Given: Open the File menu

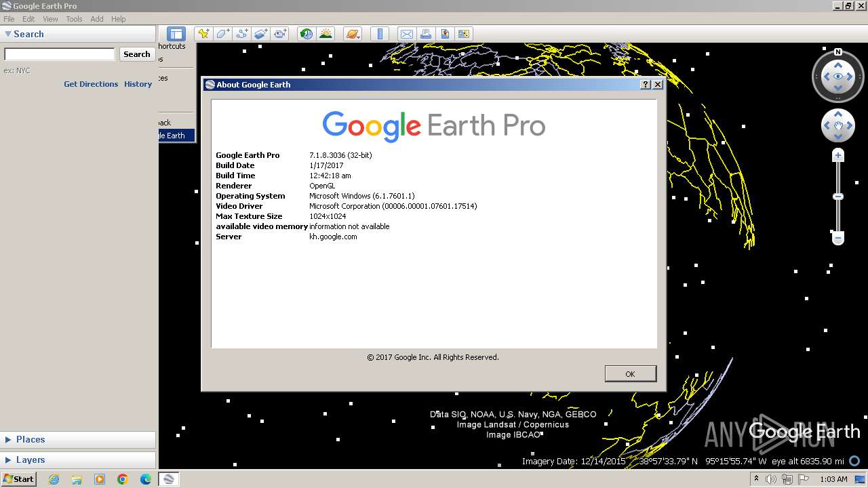Looking at the screenshot, I should (x=9, y=19).
